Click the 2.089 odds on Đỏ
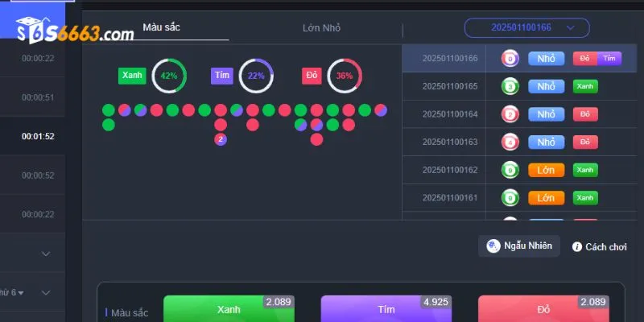 pos(593,302)
